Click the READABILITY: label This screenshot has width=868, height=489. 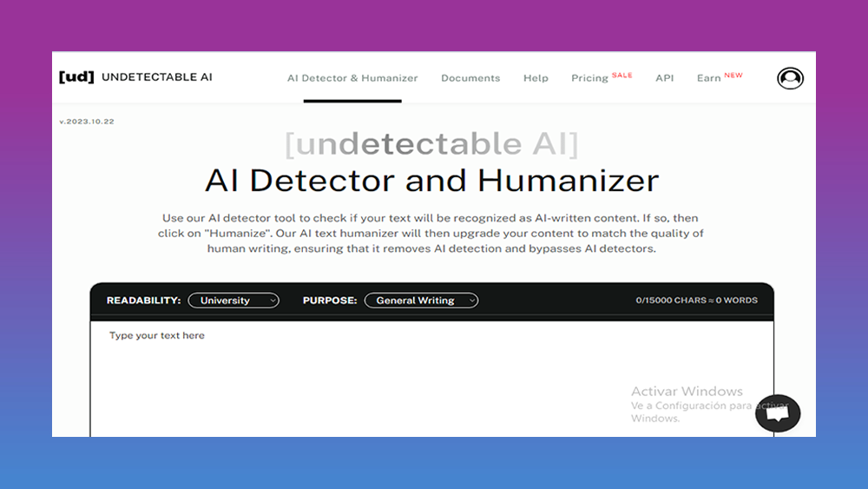pos(143,301)
